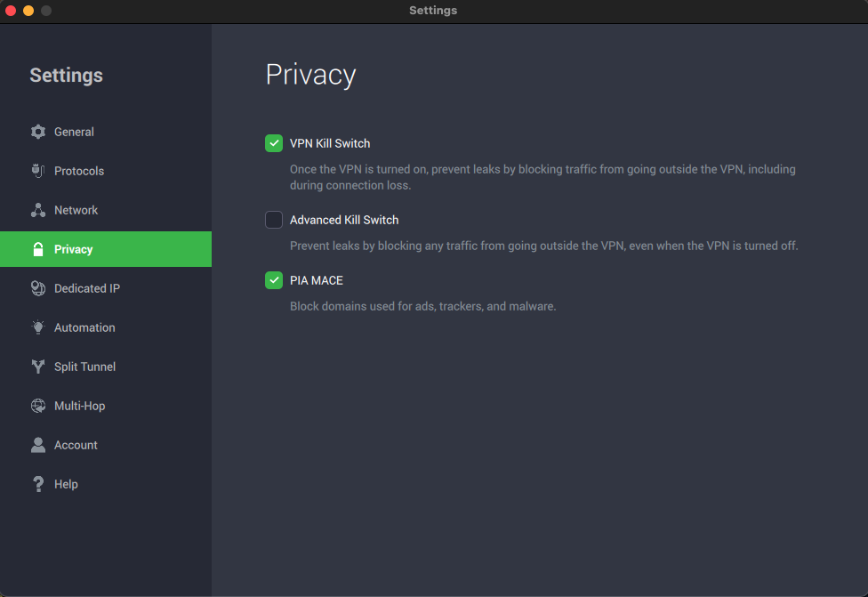The width and height of the screenshot is (868, 597).
Task: Go to the Split Tunnel tab
Action: tap(84, 367)
